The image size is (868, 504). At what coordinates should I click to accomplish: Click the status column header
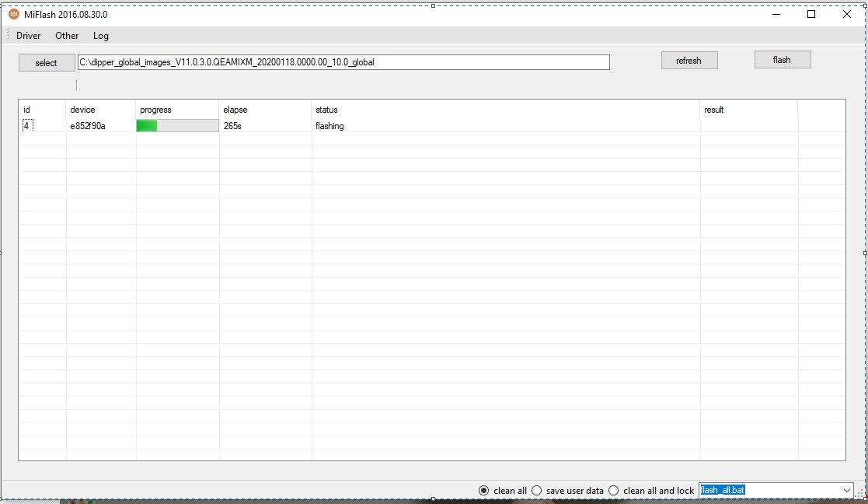tap(505, 110)
